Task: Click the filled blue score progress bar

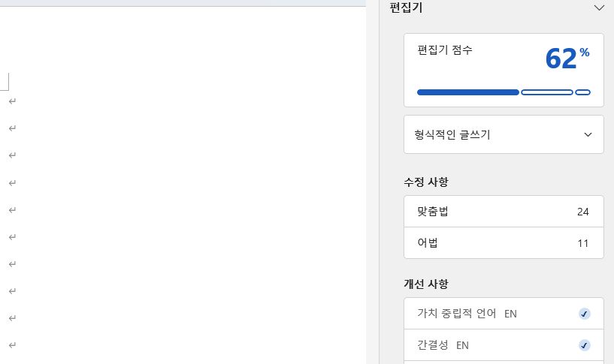Action: point(467,92)
